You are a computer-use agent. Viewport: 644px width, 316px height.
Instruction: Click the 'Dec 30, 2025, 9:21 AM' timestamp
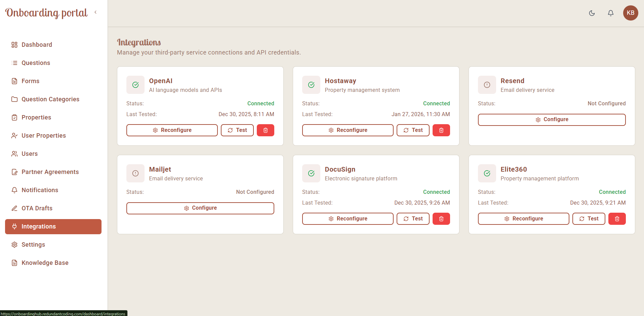coord(598,203)
